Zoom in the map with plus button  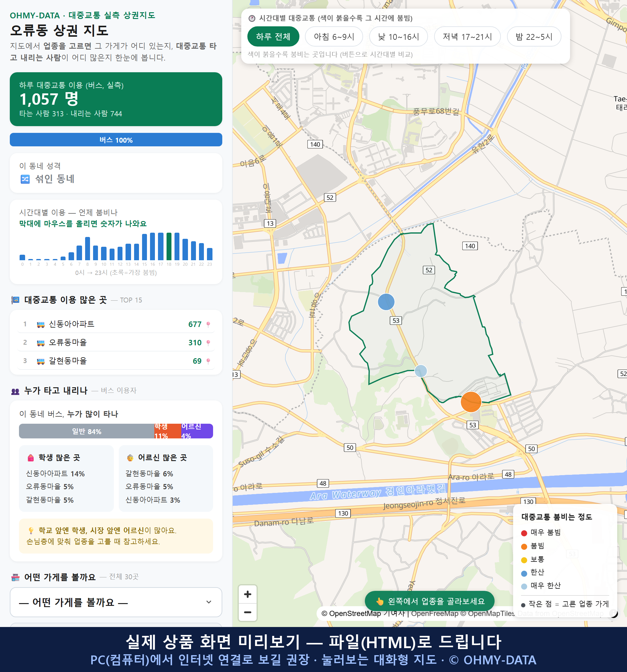(248, 594)
